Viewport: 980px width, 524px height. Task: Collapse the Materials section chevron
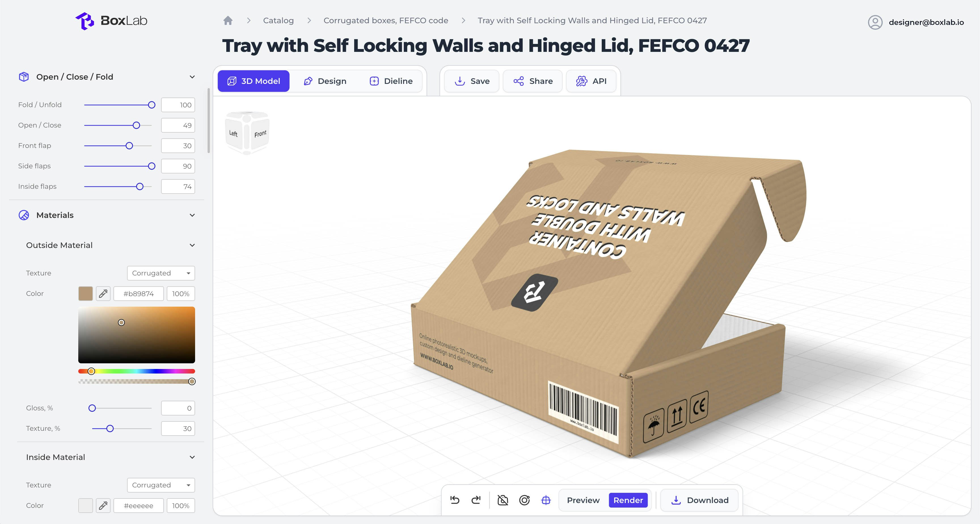(x=192, y=215)
